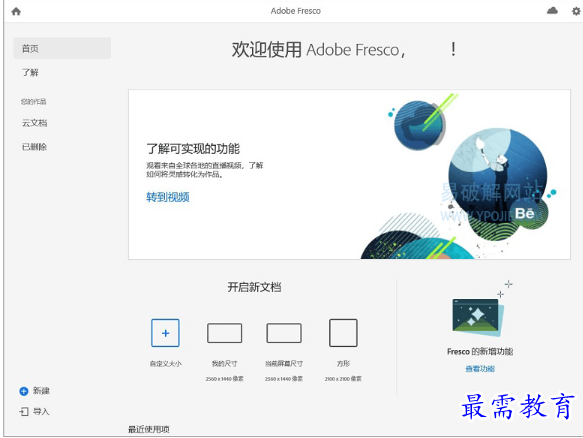
Task: Click the 了解可实现的功能 heading
Action: coord(193,149)
